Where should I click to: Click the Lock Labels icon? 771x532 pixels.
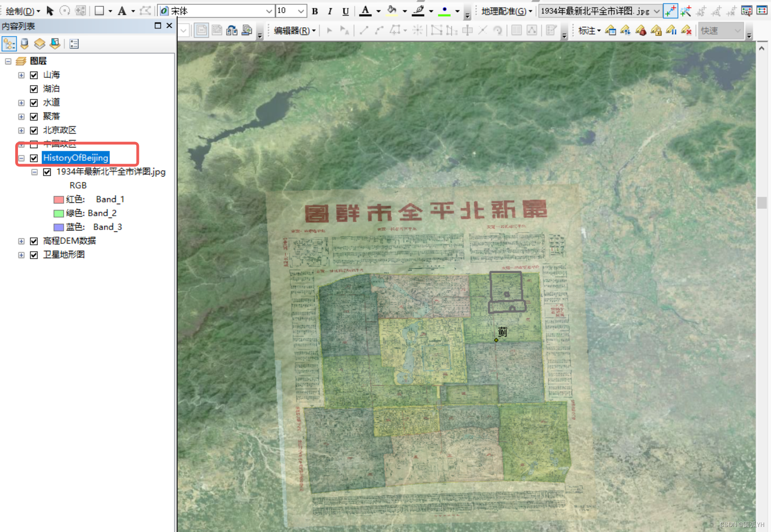point(656,30)
